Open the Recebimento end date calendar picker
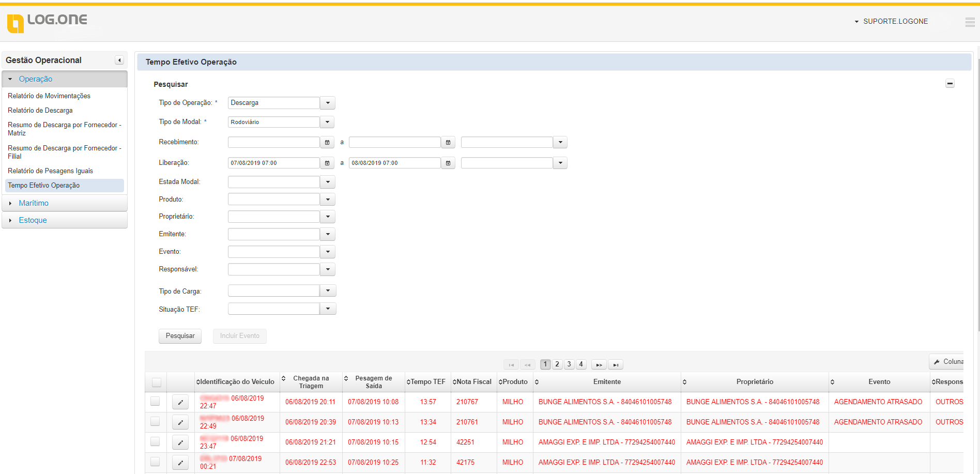The height and width of the screenshot is (474, 980). [x=448, y=143]
